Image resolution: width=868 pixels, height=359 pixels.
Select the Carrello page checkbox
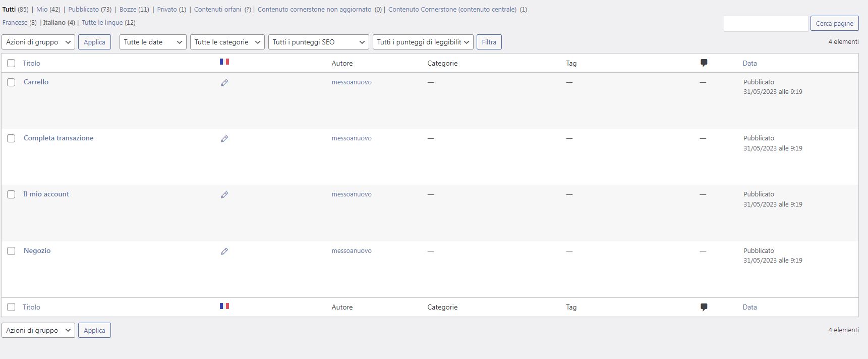point(11,82)
